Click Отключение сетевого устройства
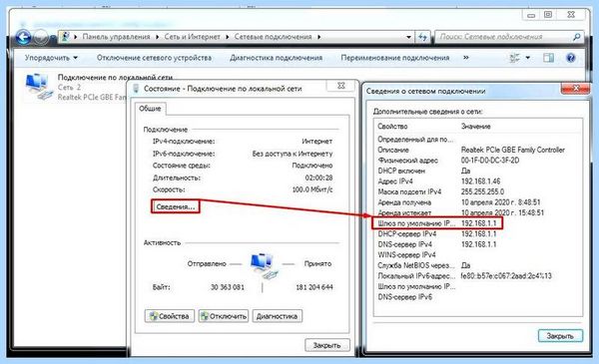 (154, 58)
